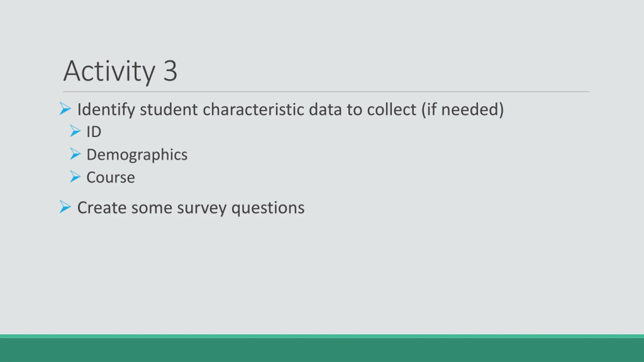644x362 pixels.
Task: Click the arrow bullet beside Demographics
Action: 75,154
